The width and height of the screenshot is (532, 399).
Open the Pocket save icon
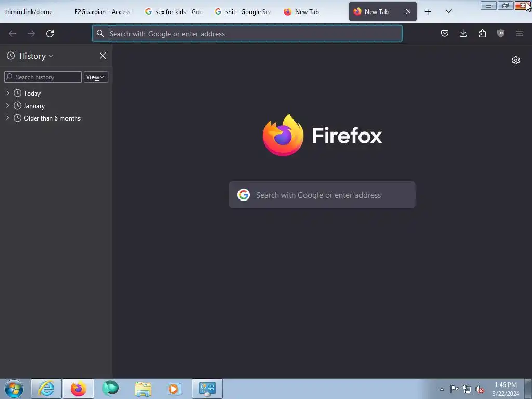pyautogui.click(x=445, y=33)
